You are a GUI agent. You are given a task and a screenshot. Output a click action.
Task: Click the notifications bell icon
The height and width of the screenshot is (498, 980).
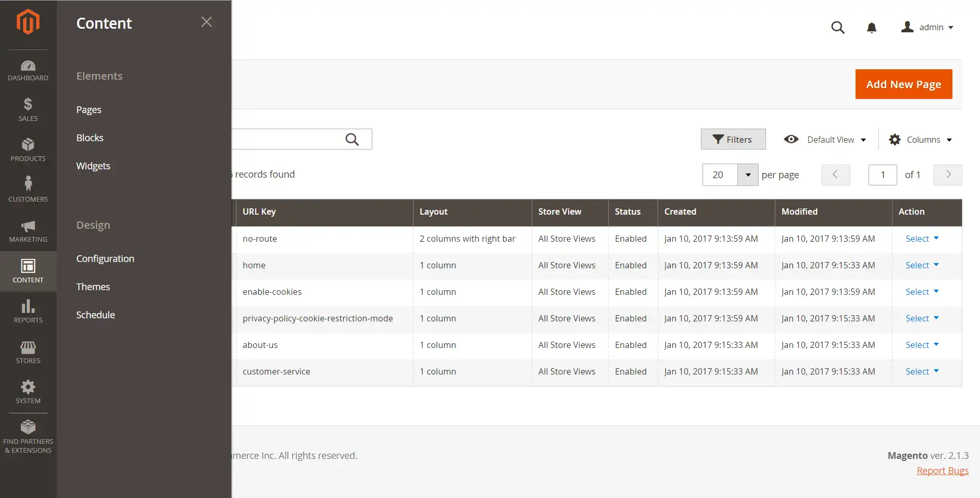[x=871, y=28]
